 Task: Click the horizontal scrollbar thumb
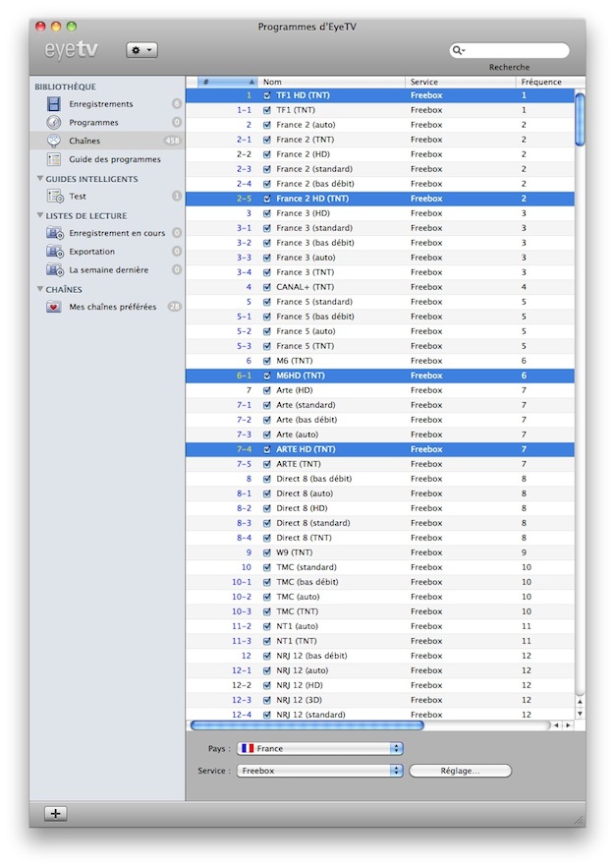click(x=307, y=725)
